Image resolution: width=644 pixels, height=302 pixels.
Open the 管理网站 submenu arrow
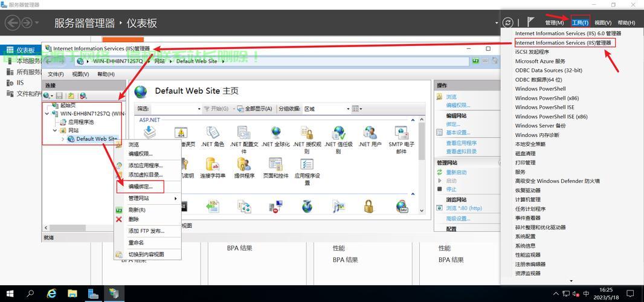(x=176, y=199)
